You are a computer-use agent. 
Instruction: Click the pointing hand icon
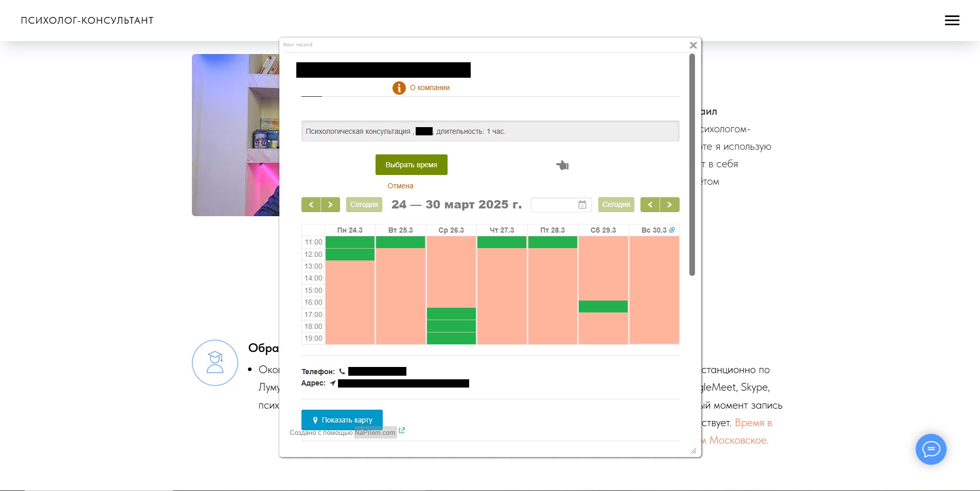[562, 165]
